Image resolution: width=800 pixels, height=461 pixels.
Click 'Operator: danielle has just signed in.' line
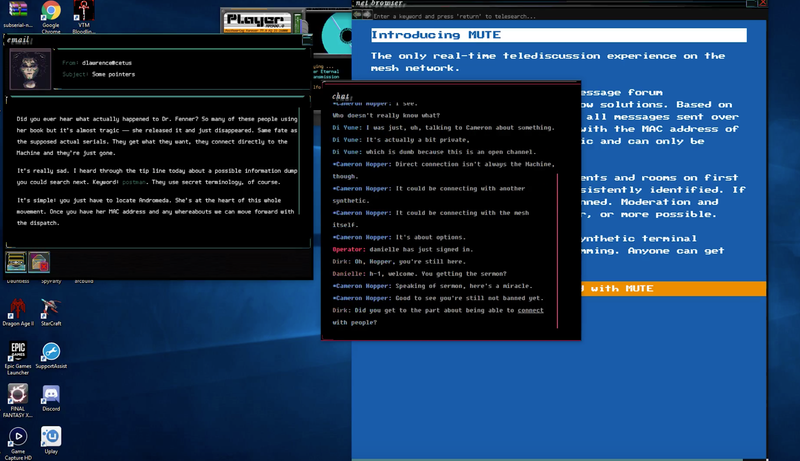[403, 249]
